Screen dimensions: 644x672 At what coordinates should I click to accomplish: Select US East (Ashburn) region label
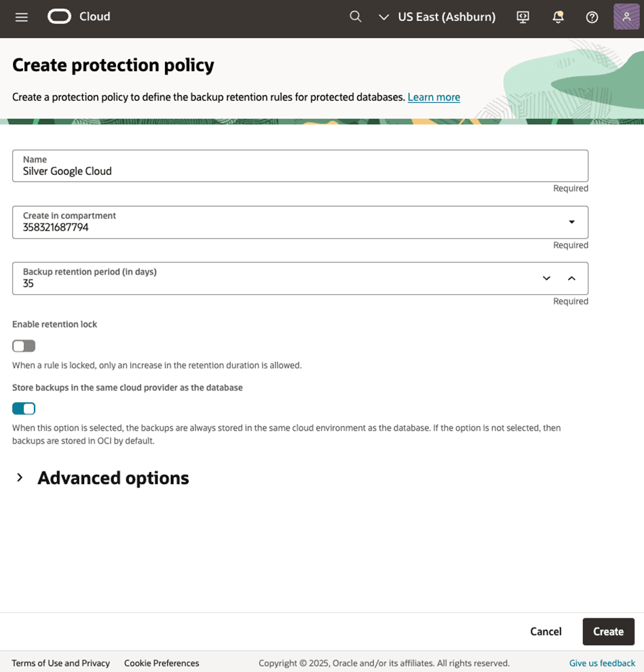point(446,17)
